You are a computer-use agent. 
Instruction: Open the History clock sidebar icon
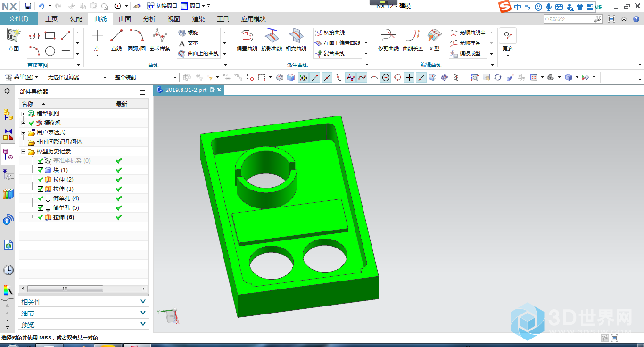8,270
